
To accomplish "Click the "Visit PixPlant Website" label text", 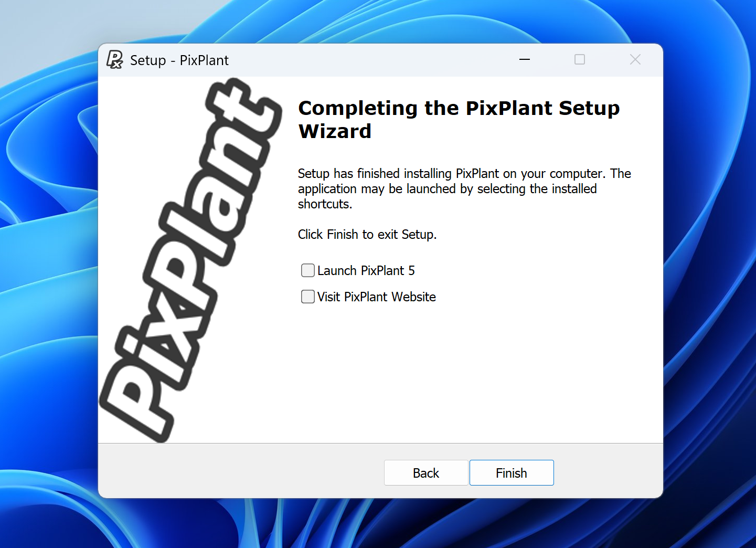I will [376, 297].
